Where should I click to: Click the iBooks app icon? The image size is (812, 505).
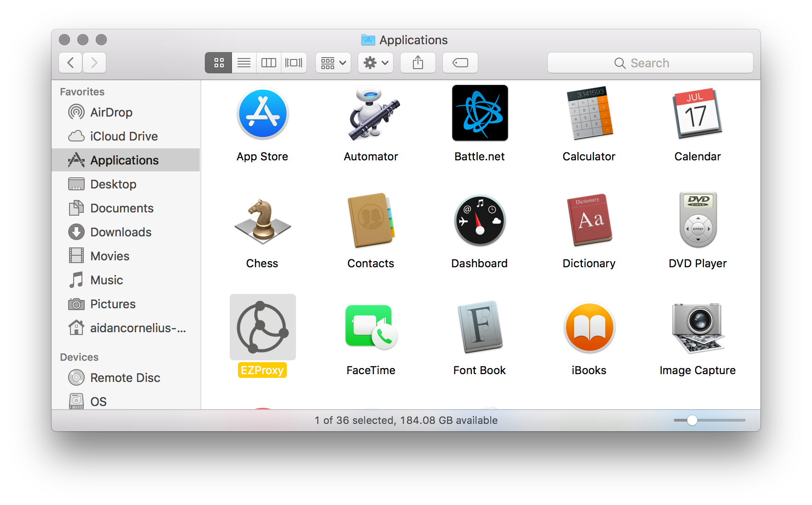coord(589,327)
